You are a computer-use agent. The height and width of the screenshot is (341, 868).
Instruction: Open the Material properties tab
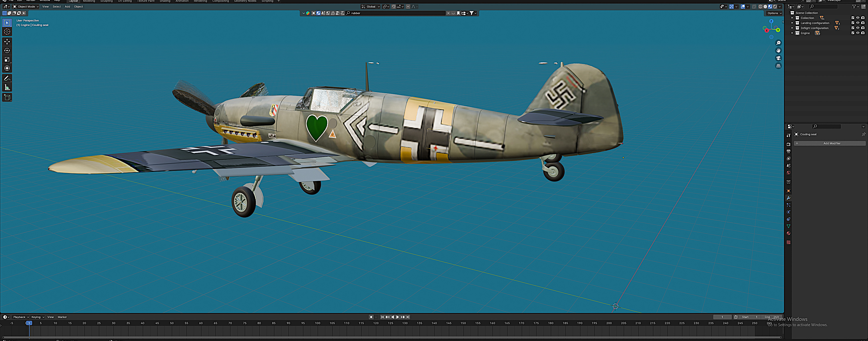(x=789, y=233)
